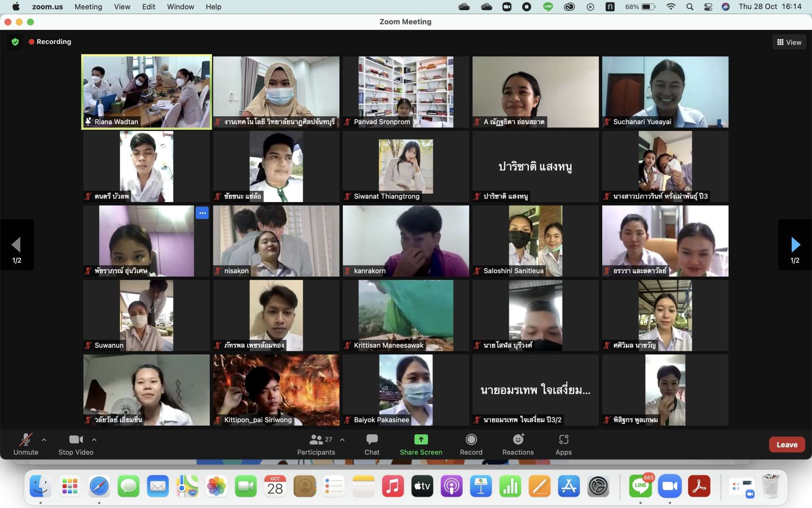Click the more options button on พัชราภรณ์'s tile
The width and height of the screenshot is (812, 508).
pyautogui.click(x=202, y=213)
